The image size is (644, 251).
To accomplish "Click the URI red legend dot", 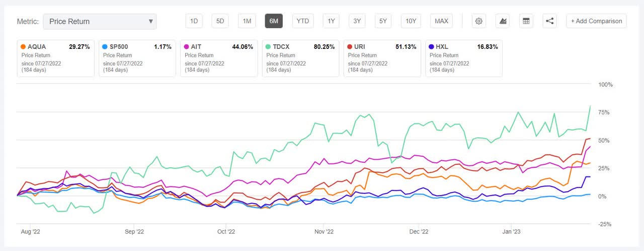I will [350, 47].
